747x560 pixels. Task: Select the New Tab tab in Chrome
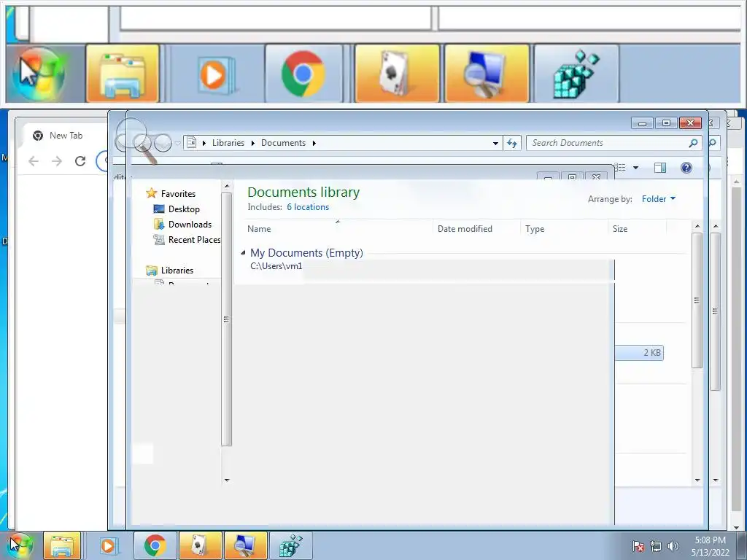(66, 136)
